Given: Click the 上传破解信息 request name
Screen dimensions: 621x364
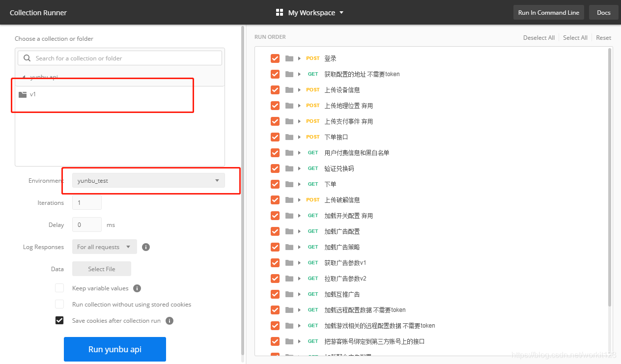Looking at the screenshot, I should point(342,200).
